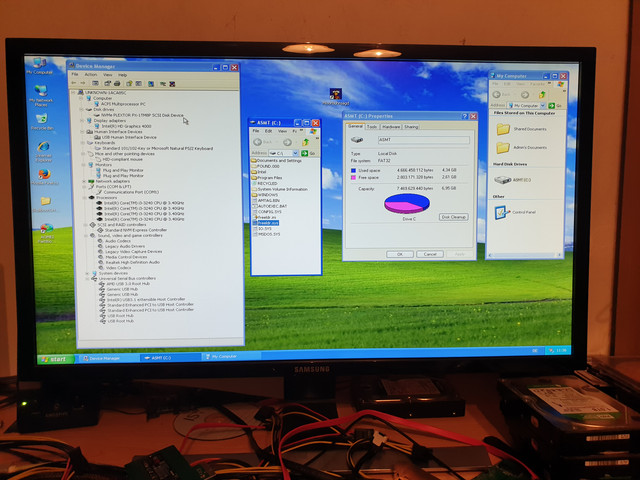This screenshot has width=640, height=480.
Task: Select the desktop icon below Firefox folder
Action: pos(46,233)
